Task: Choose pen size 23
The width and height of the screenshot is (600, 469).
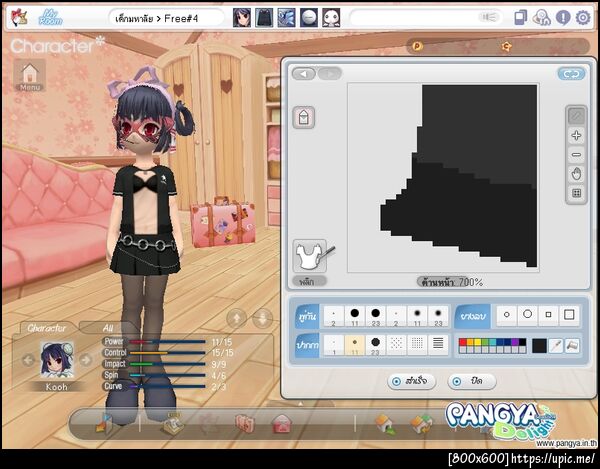Action: pyautogui.click(x=376, y=345)
